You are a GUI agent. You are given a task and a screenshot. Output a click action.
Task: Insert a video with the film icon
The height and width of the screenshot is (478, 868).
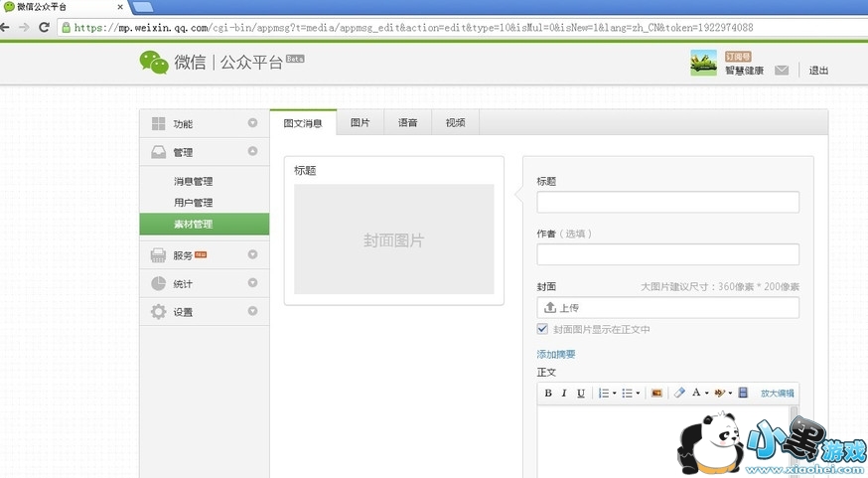pyautogui.click(x=743, y=393)
